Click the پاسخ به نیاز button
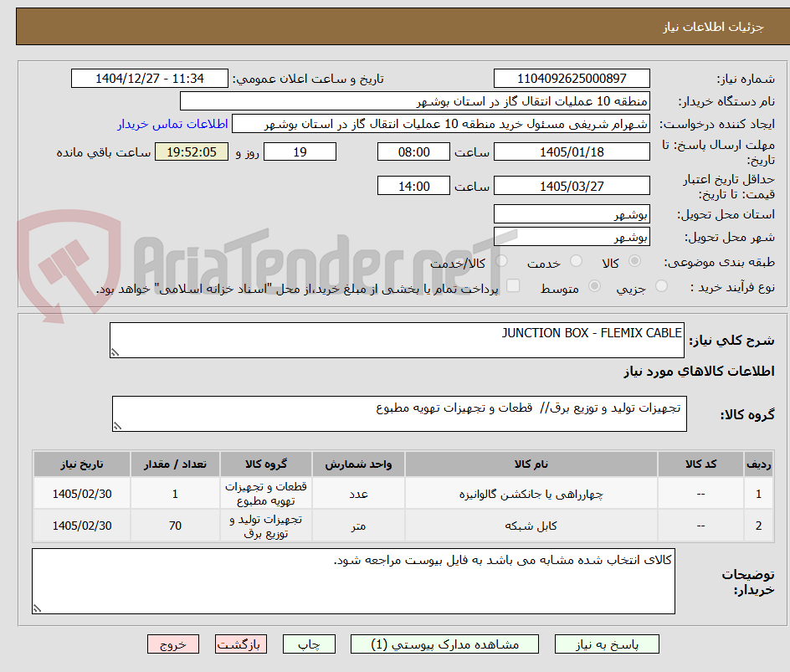 pos(607,644)
